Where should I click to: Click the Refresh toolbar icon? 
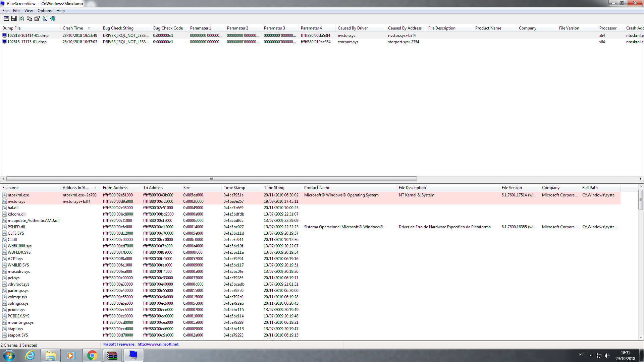point(21,18)
